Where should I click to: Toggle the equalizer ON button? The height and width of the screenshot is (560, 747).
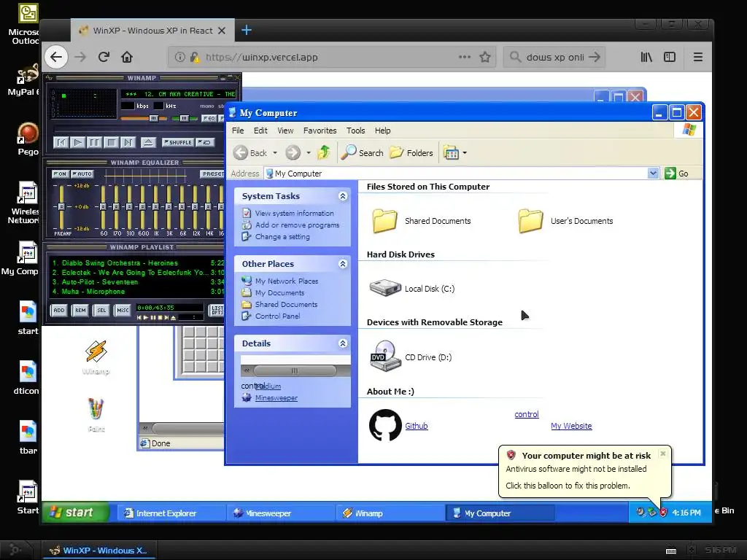(x=60, y=174)
